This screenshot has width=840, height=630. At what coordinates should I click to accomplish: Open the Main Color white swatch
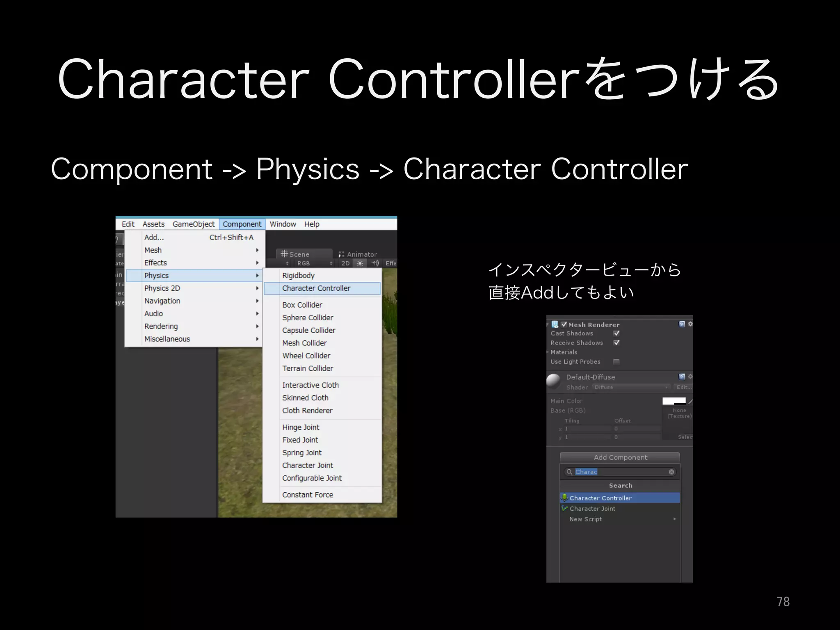coord(674,401)
